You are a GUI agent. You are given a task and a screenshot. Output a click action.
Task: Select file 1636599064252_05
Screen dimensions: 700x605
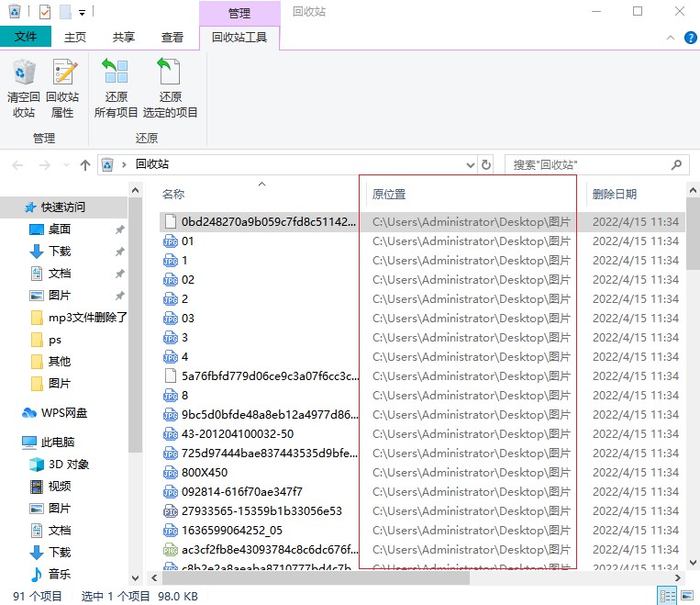pyautogui.click(x=232, y=531)
